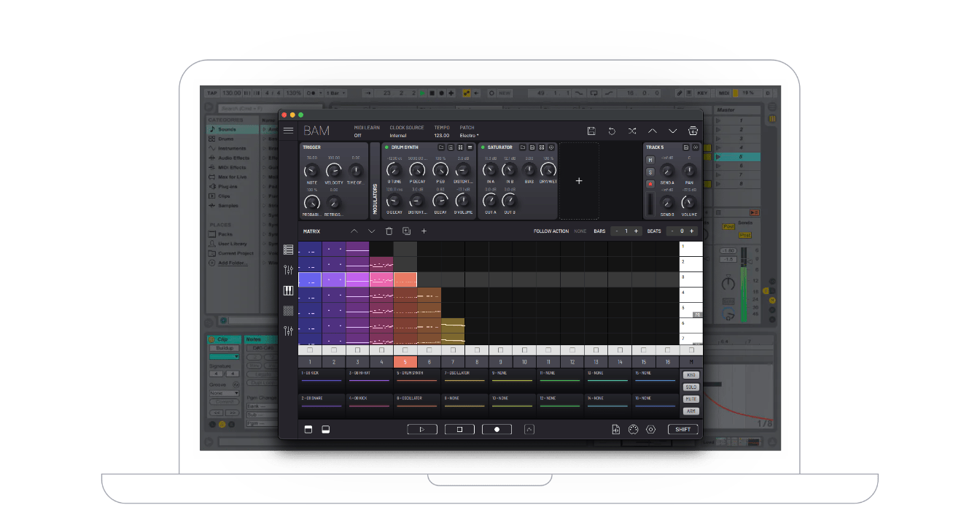Open the BAM hamburger menu
The height and width of the screenshot is (505, 980).
coord(289,131)
